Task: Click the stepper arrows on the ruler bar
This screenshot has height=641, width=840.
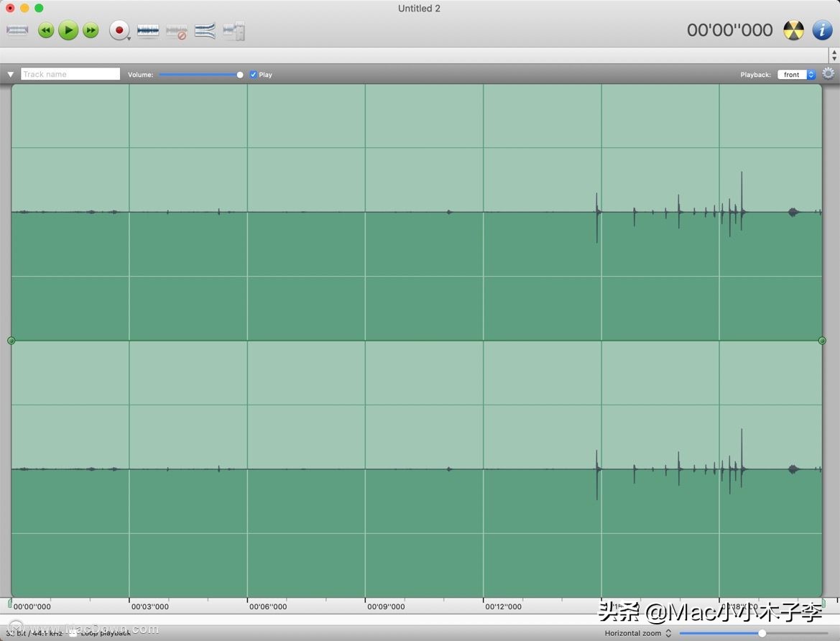Action: click(x=834, y=55)
